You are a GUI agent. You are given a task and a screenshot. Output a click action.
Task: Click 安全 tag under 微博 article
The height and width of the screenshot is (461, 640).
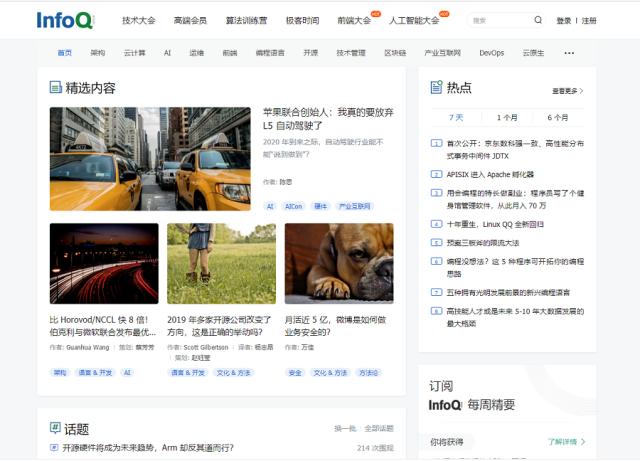tap(295, 372)
